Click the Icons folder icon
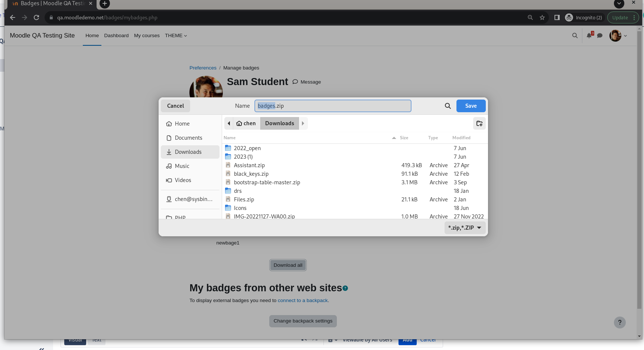The image size is (644, 350). tap(228, 208)
